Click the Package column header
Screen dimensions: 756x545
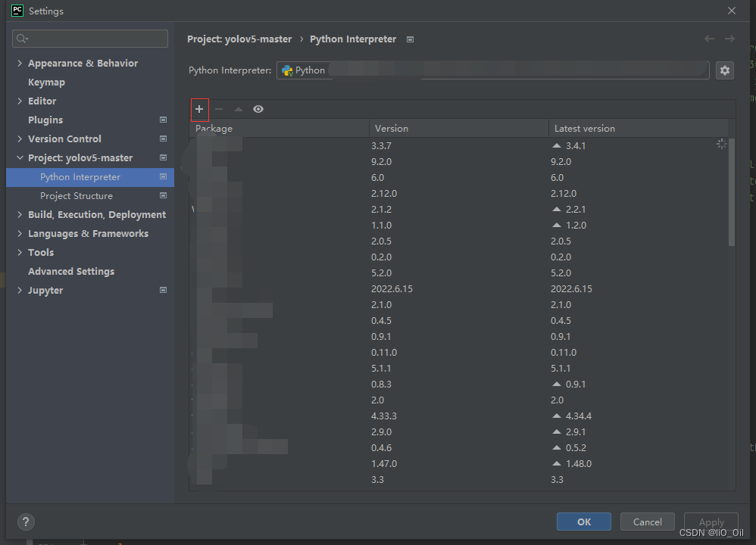click(280, 128)
